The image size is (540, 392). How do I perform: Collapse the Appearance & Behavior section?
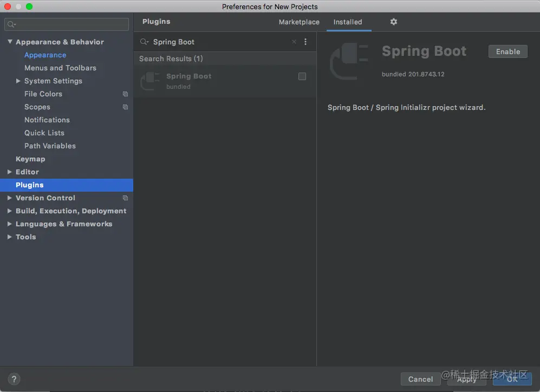9,42
